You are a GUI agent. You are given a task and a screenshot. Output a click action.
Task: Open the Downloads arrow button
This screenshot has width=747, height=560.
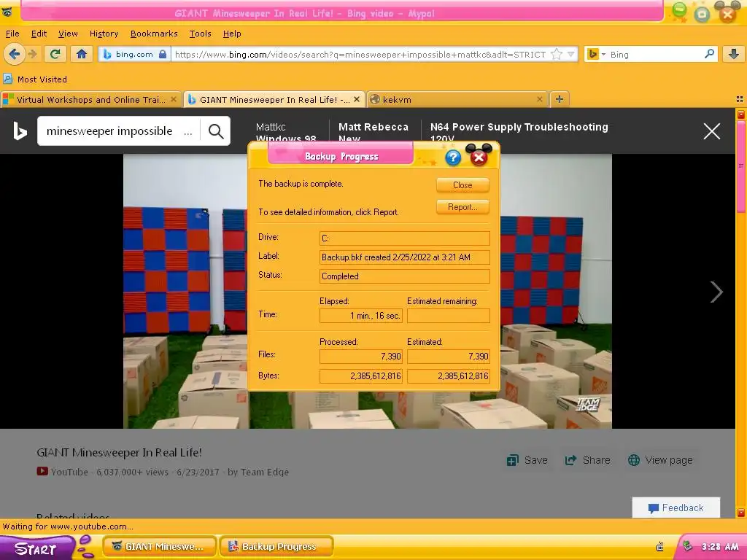pyautogui.click(x=733, y=54)
